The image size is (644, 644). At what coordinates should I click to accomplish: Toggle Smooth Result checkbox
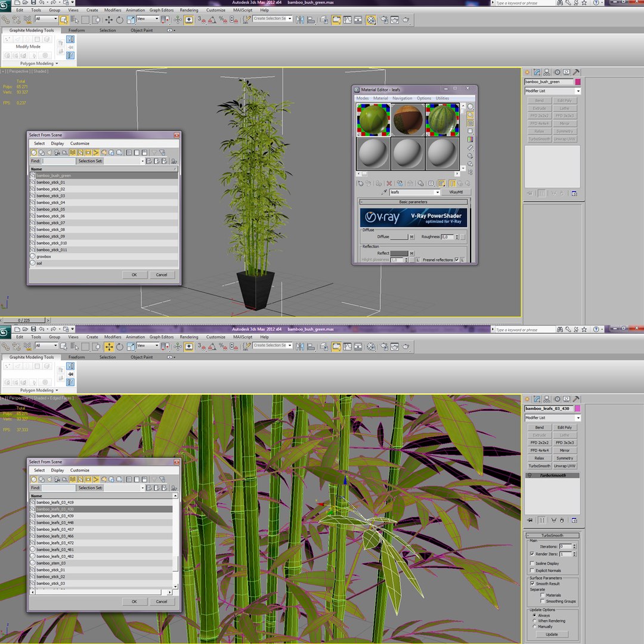532,584
